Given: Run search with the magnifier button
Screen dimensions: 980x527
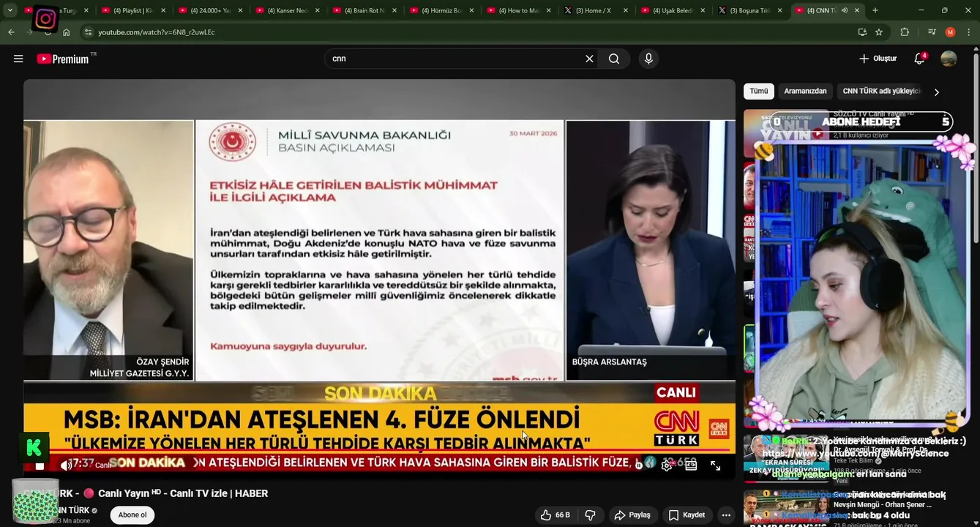Looking at the screenshot, I should click(614, 59).
